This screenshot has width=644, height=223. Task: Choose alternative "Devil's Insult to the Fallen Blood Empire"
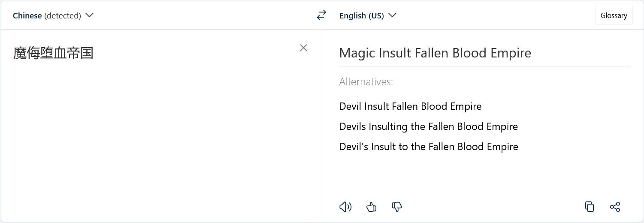click(x=429, y=147)
